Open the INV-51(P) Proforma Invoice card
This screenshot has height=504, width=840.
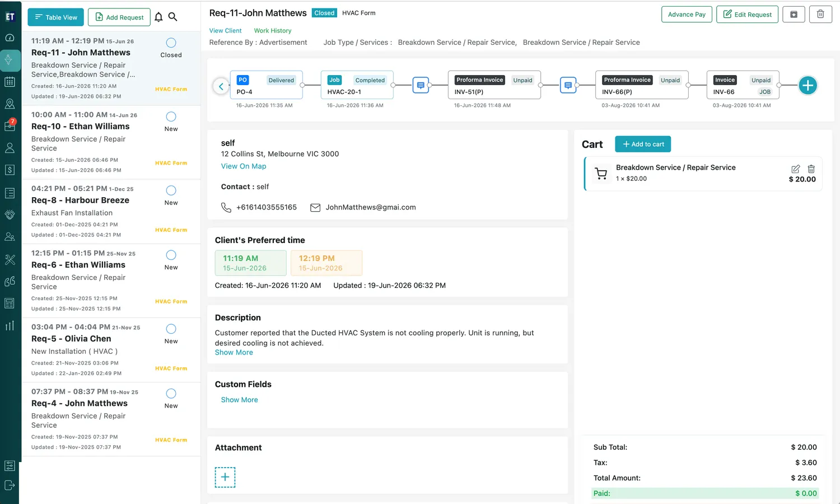494,85
